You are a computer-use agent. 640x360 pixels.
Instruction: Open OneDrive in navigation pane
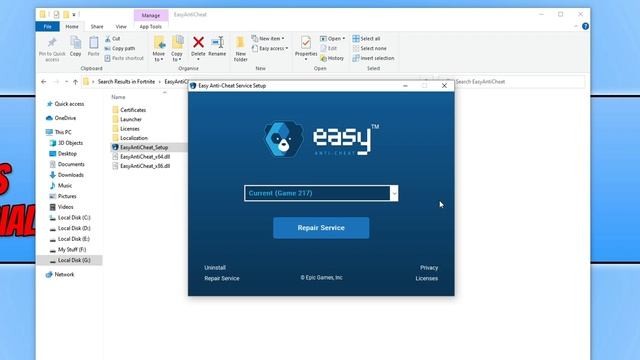pos(61,118)
